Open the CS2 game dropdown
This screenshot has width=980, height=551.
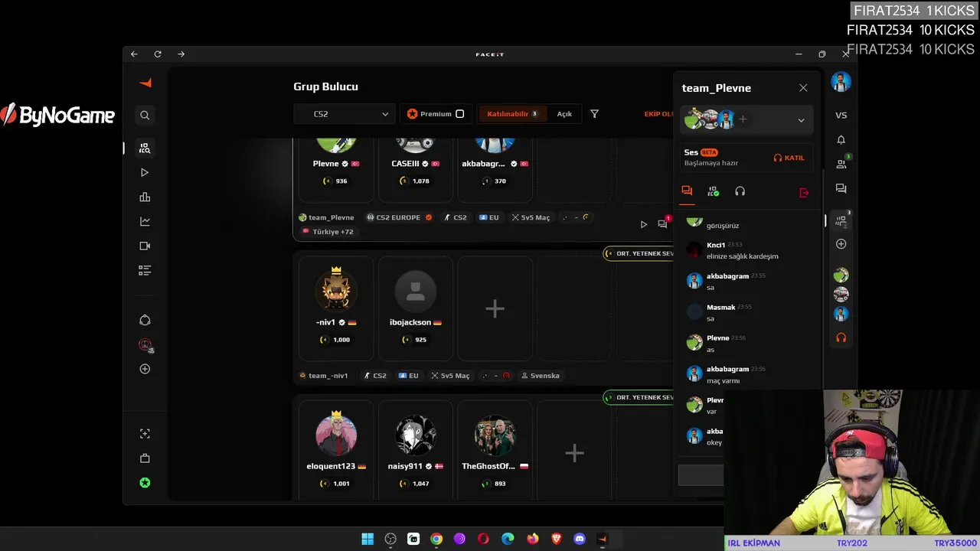(x=345, y=114)
